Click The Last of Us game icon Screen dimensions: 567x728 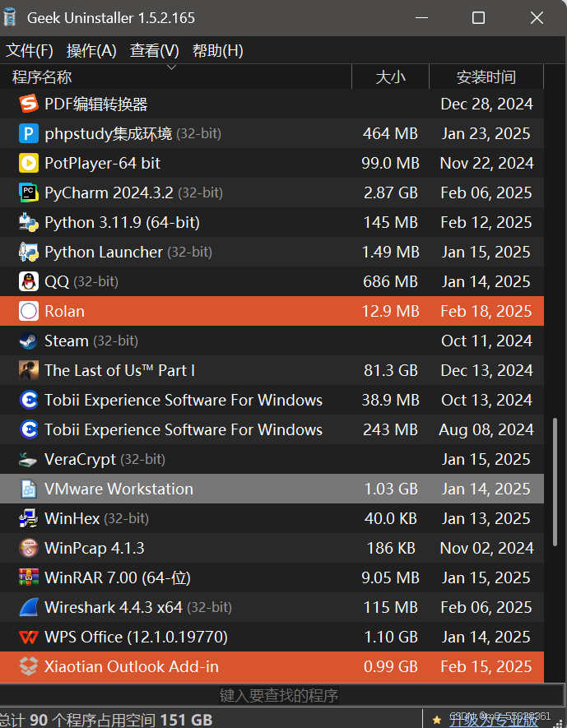tap(29, 370)
